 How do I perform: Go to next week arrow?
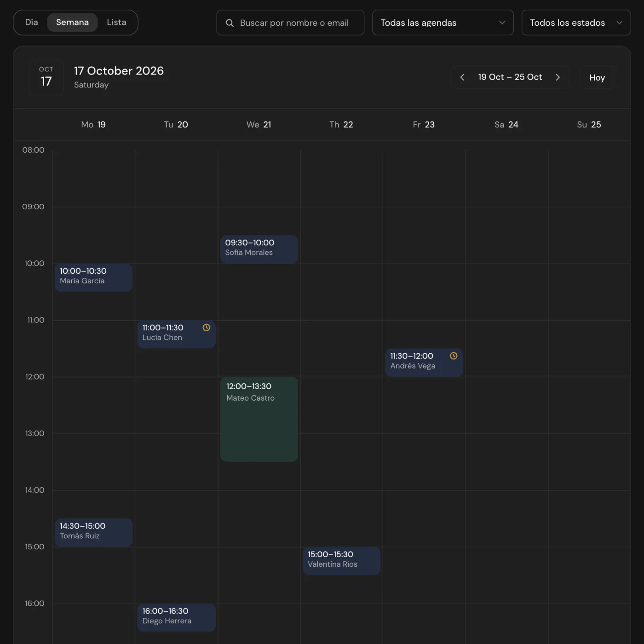tap(558, 77)
